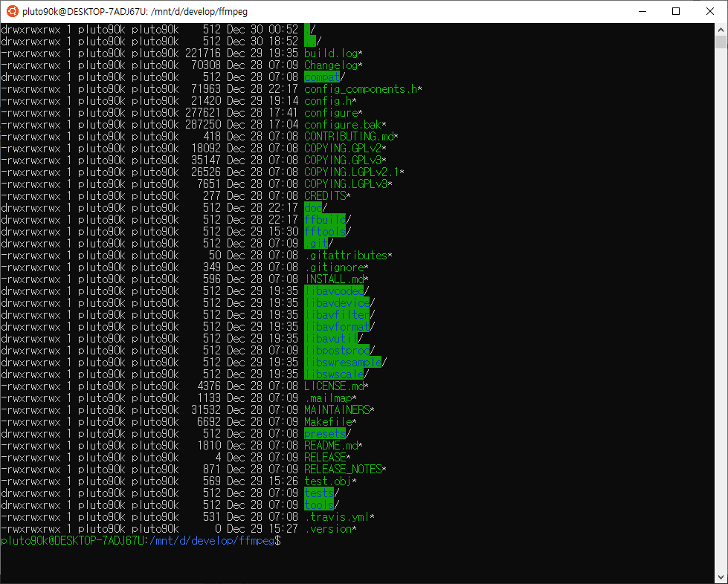Click INSTALL.md file name

334,279
